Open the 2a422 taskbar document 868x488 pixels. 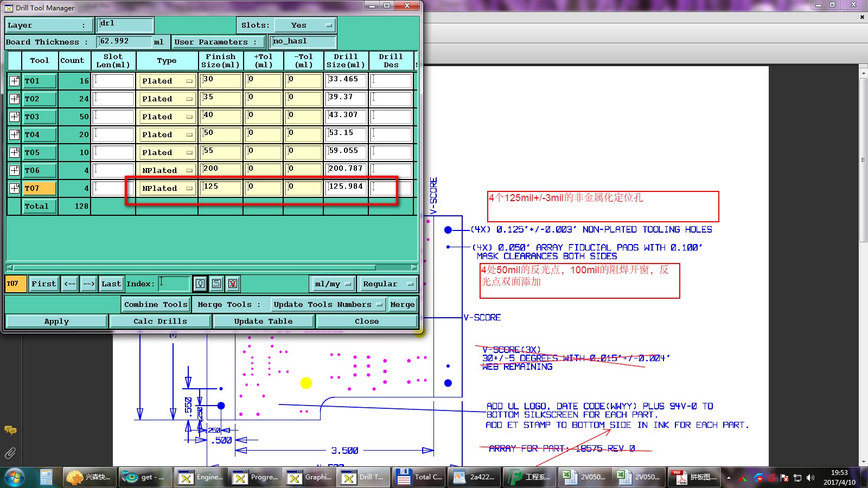coord(474,477)
